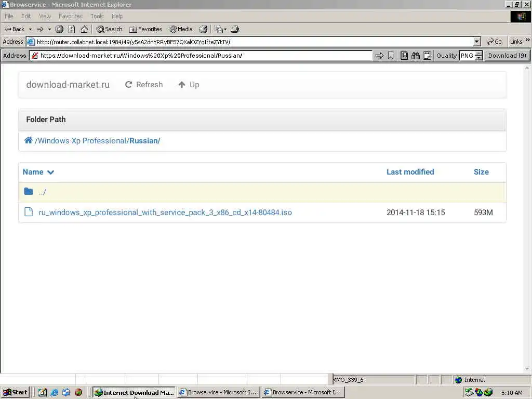This screenshot has width=532, height=399.
Task: Open the File menu
Action: pos(9,16)
